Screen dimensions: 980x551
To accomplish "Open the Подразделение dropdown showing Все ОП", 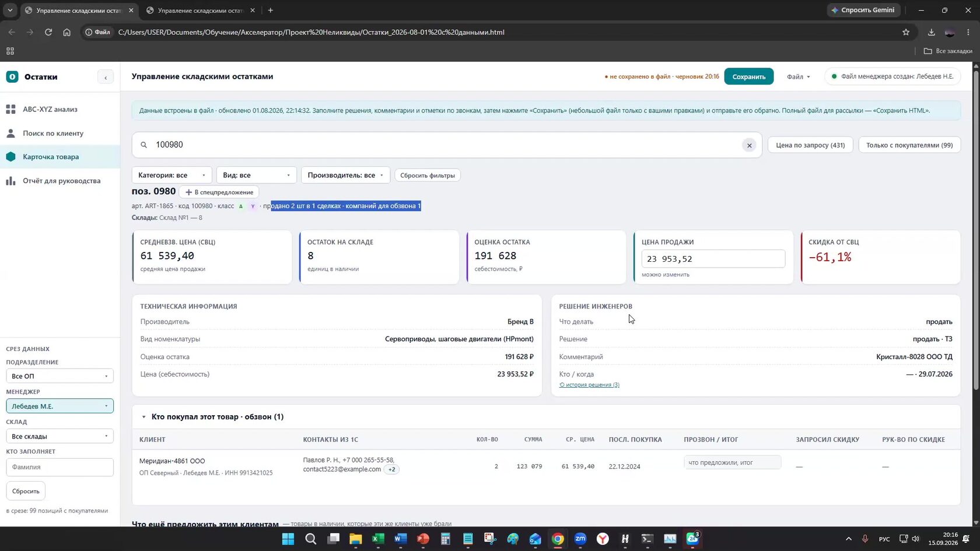I will (x=60, y=376).
